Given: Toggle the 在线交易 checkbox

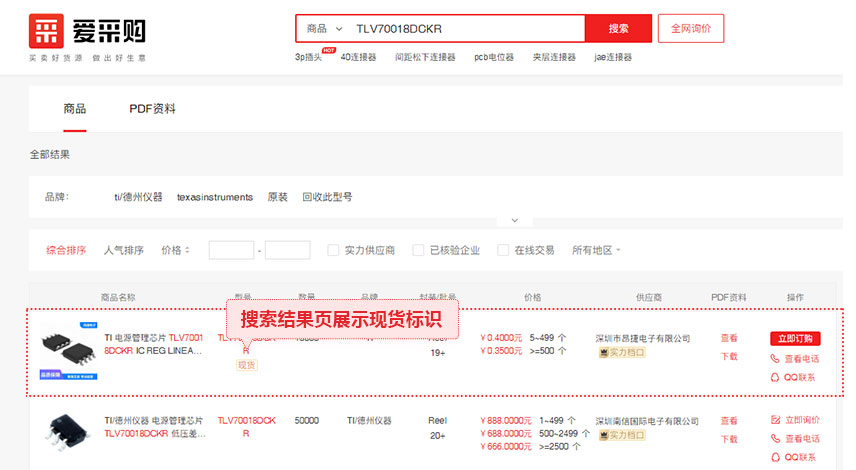Looking at the screenshot, I should pyautogui.click(x=504, y=250).
